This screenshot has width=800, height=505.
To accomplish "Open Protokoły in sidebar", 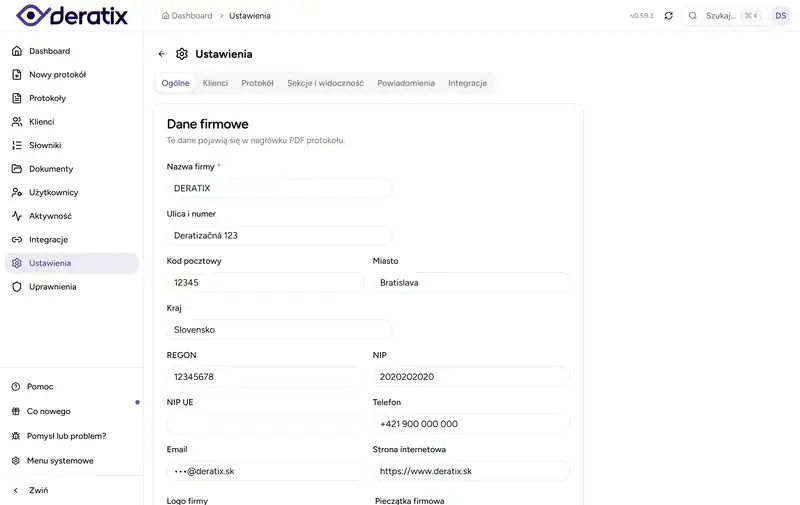I will point(72,98).
